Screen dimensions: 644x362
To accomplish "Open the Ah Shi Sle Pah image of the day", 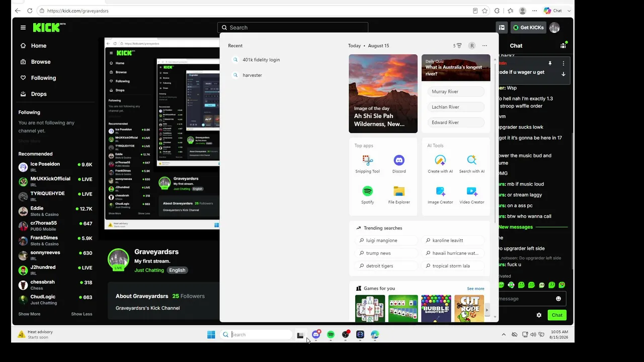I will (383, 94).
